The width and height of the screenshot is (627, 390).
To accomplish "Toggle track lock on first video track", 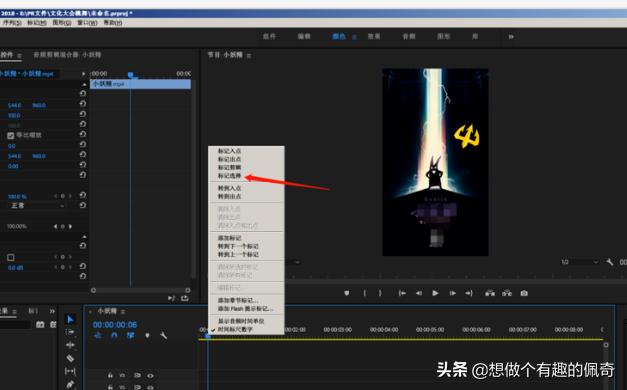I will [x=110, y=376].
